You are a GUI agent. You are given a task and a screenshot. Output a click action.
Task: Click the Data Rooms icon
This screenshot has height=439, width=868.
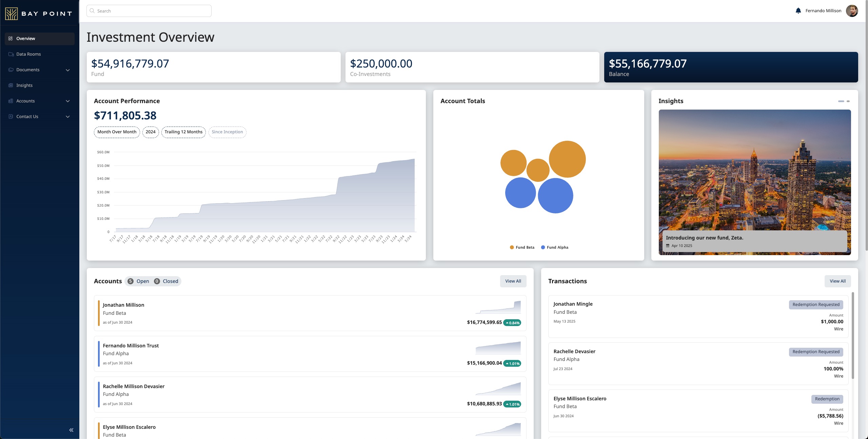(x=11, y=54)
